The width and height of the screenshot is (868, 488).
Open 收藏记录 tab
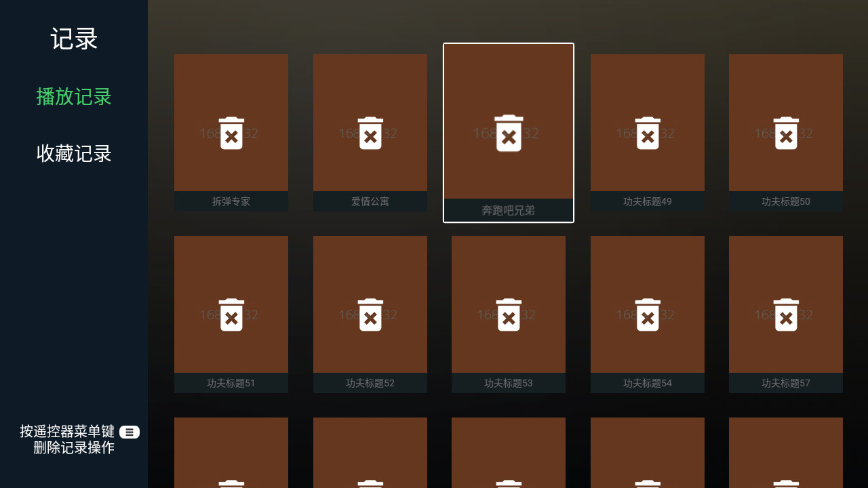(74, 154)
